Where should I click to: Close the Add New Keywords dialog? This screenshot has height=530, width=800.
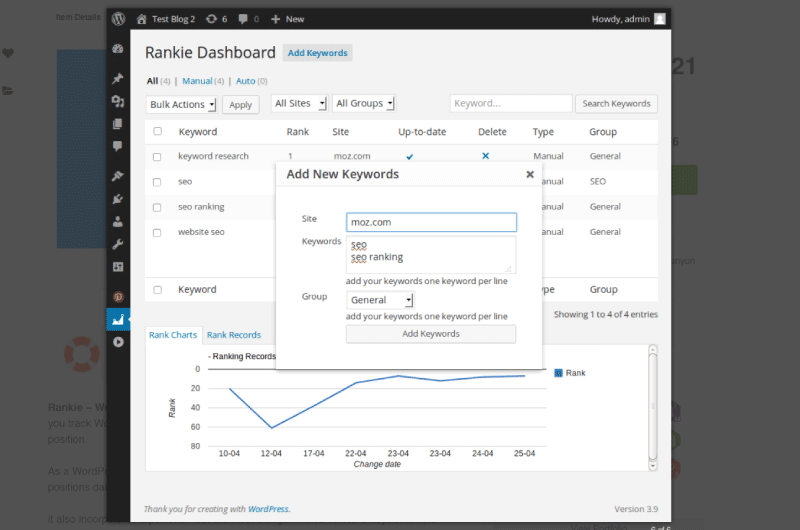530,174
